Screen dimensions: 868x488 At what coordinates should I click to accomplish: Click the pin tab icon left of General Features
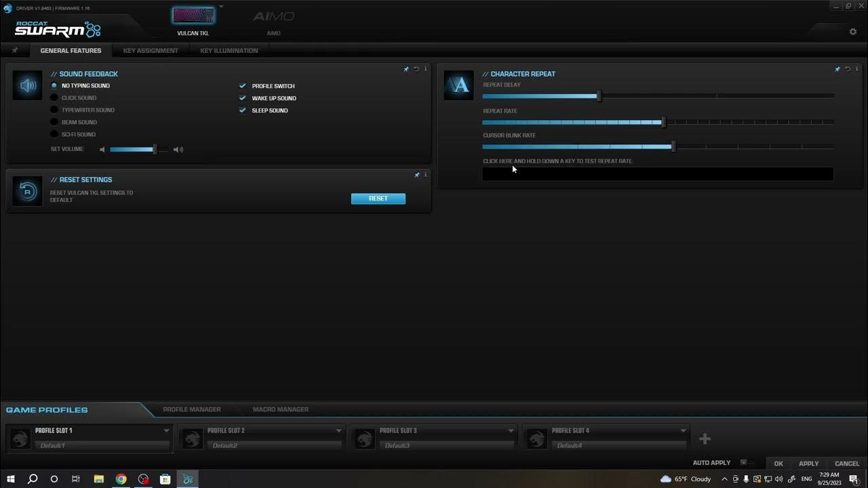point(15,51)
